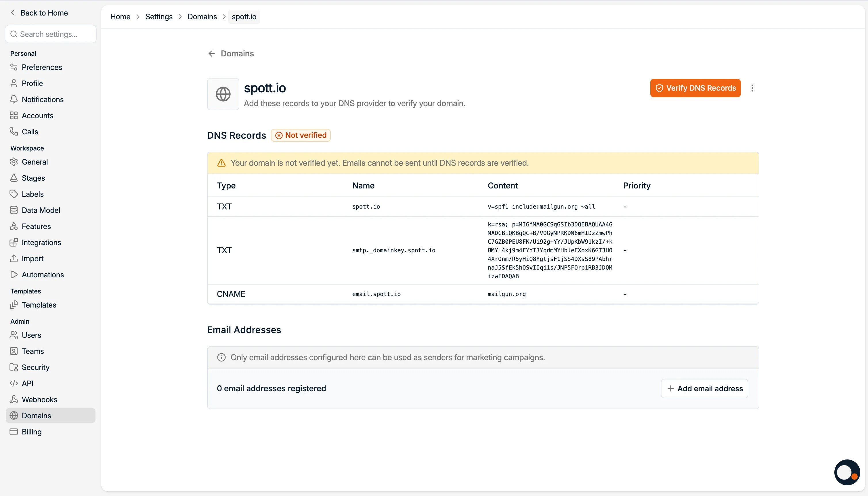Click the Stages icon in sidebar

point(14,178)
